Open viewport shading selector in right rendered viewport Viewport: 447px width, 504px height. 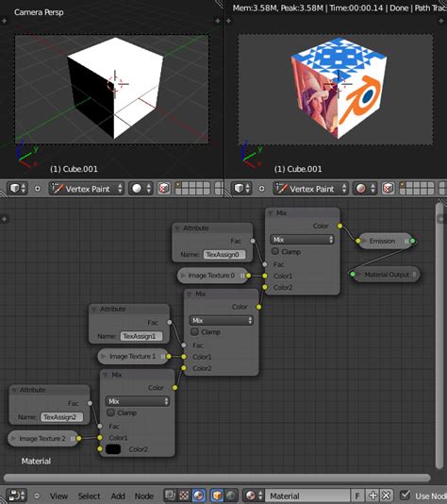[x=364, y=189]
